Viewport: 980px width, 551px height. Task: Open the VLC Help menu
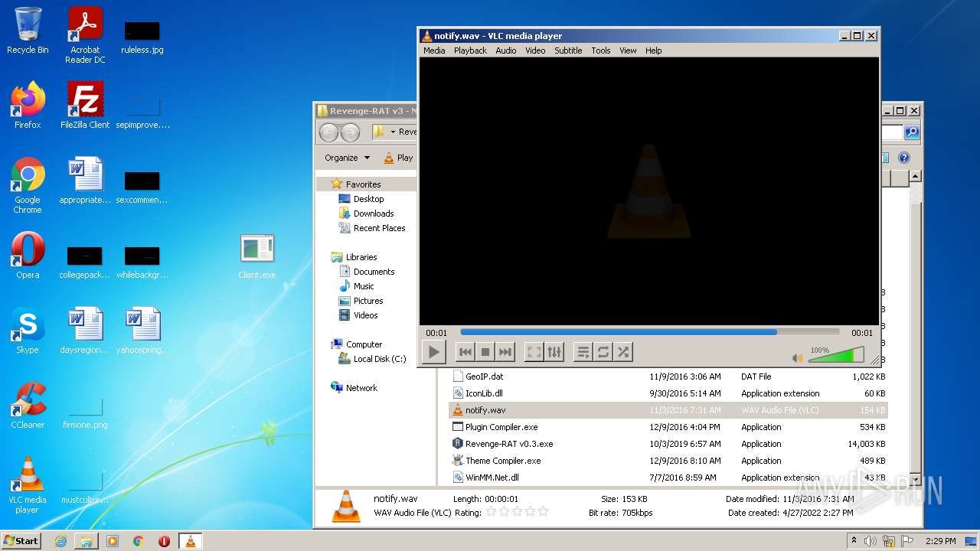(653, 51)
